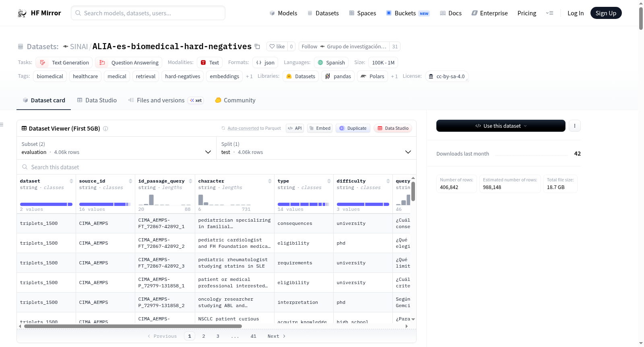This screenshot has height=347, width=644.
Task: Open the Use this dataset dropdown
Action: [501, 126]
